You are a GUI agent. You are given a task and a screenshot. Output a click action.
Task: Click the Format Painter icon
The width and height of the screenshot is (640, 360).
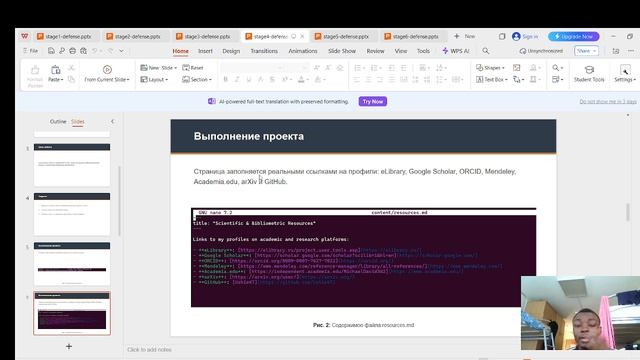35,70
